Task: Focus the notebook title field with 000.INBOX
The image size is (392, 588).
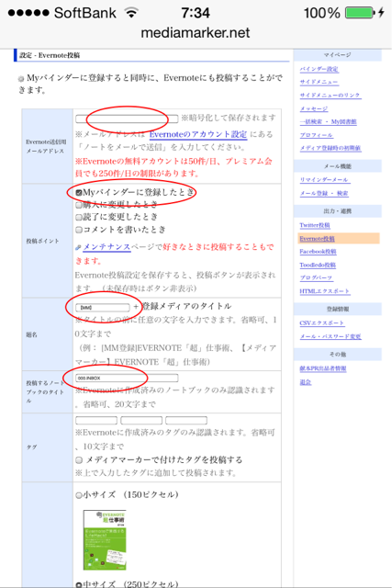Action: click(x=127, y=378)
